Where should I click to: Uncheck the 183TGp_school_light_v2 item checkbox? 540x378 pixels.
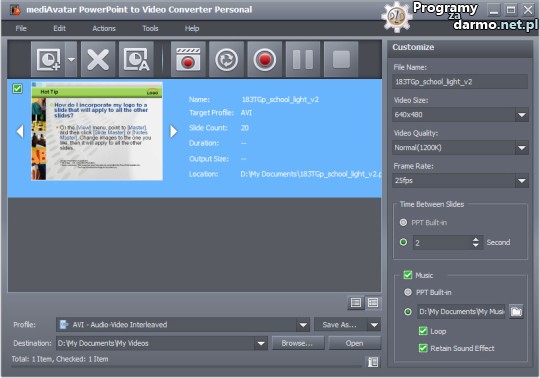tap(17, 89)
